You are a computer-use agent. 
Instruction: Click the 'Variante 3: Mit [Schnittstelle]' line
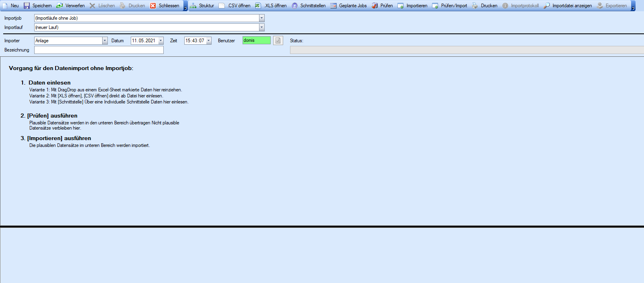pos(109,102)
